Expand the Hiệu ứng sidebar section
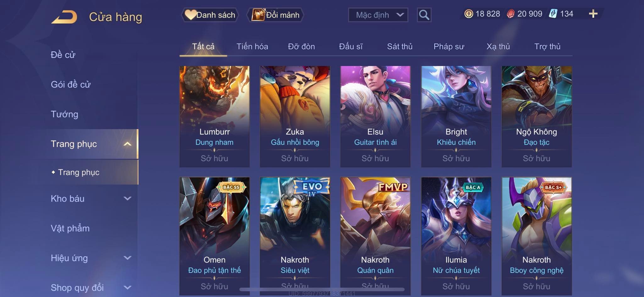The height and width of the screenshot is (297, 644). tap(91, 258)
